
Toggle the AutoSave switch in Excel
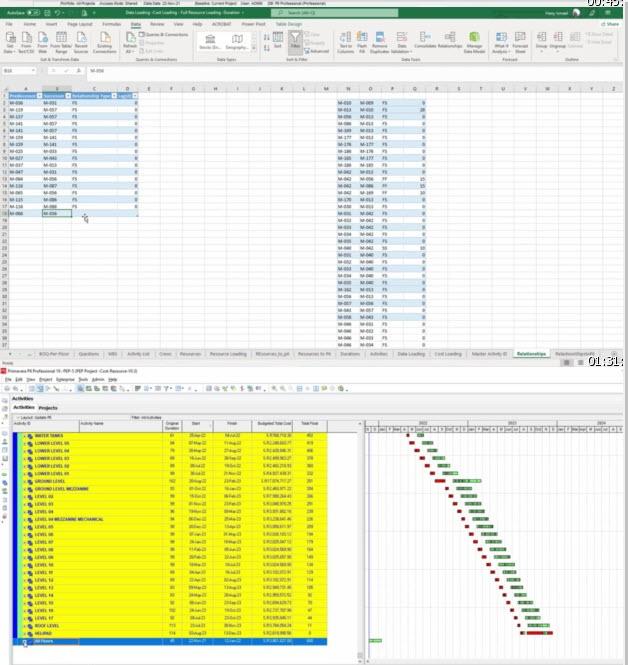(33, 13)
